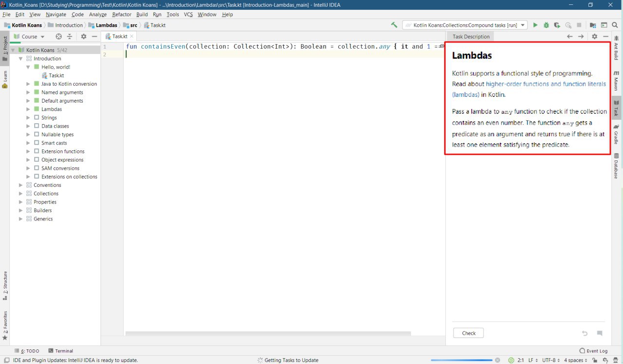Open Course panel settings gear
The width and height of the screenshot is (623, 364).
tap(83, 36)
